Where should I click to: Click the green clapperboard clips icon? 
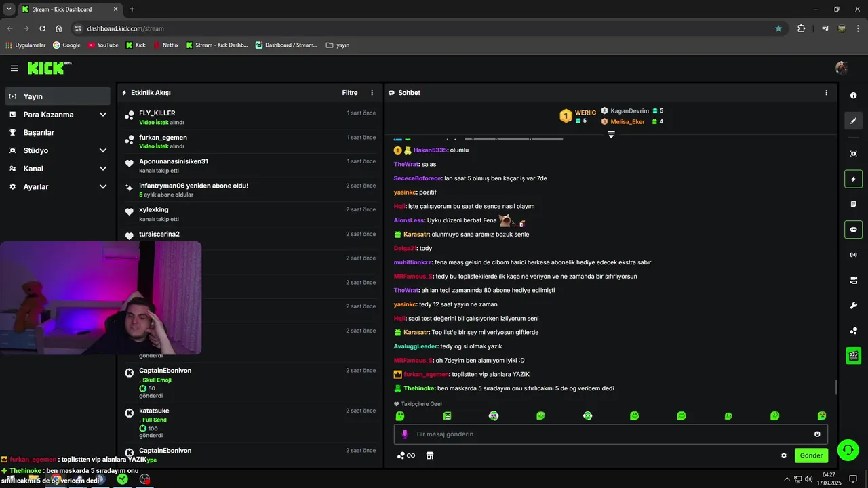(x=853, y=355)
